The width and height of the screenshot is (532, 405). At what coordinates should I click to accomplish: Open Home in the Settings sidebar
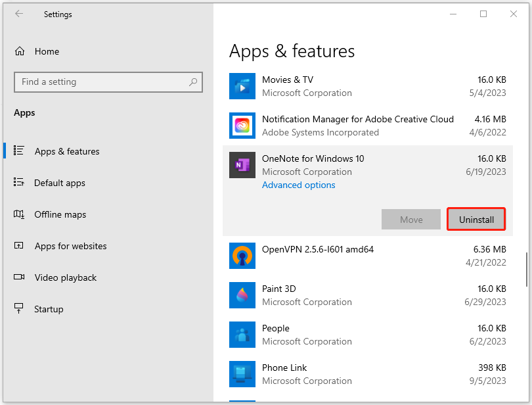tap(47, 51)
